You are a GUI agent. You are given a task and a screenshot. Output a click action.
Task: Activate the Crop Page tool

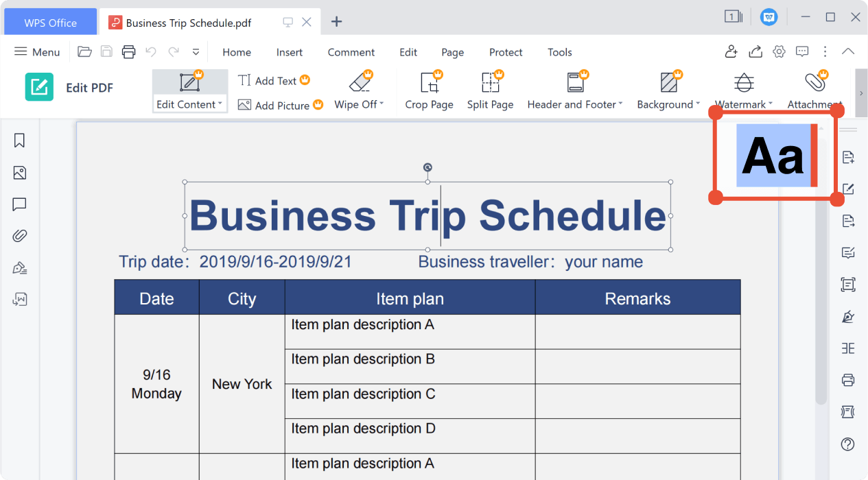pyautogui.click(x=428, y=90)
